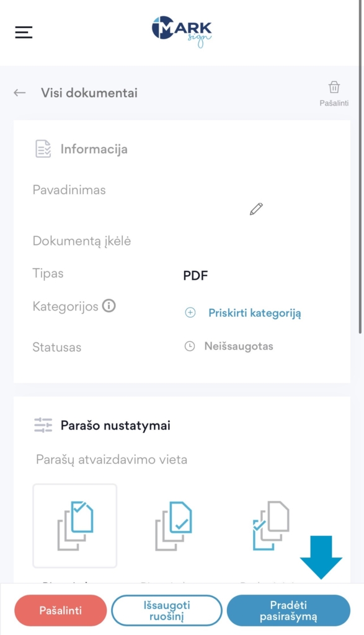Click the MARK sign logo
The height and width of the screenshot is (635, 364).
pyautogui.click(x=182, y=32)
